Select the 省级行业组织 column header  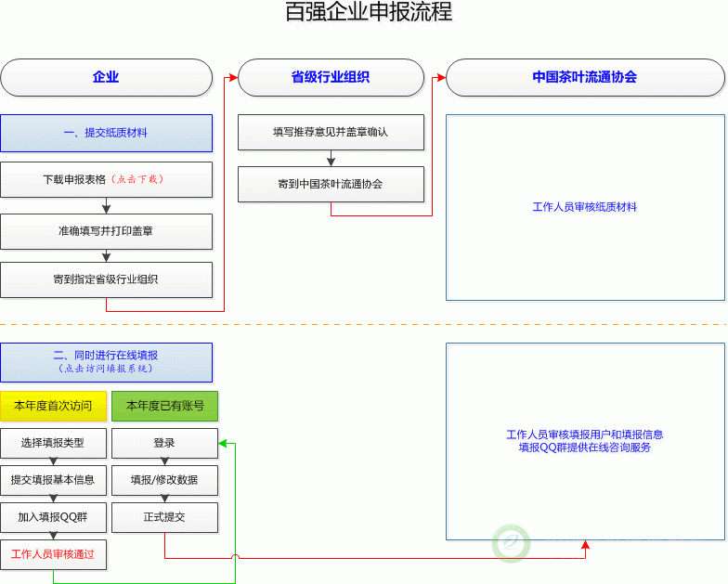pos(331,78)
